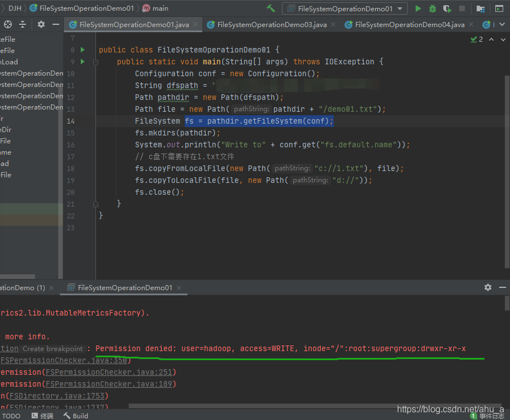Close the ationDemo (1) run tab
This screenshot has width=510, height=420.
pos(51,288)
